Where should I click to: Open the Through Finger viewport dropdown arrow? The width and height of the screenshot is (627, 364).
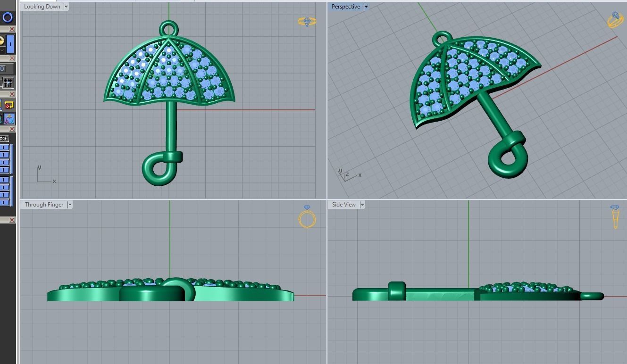70,205
